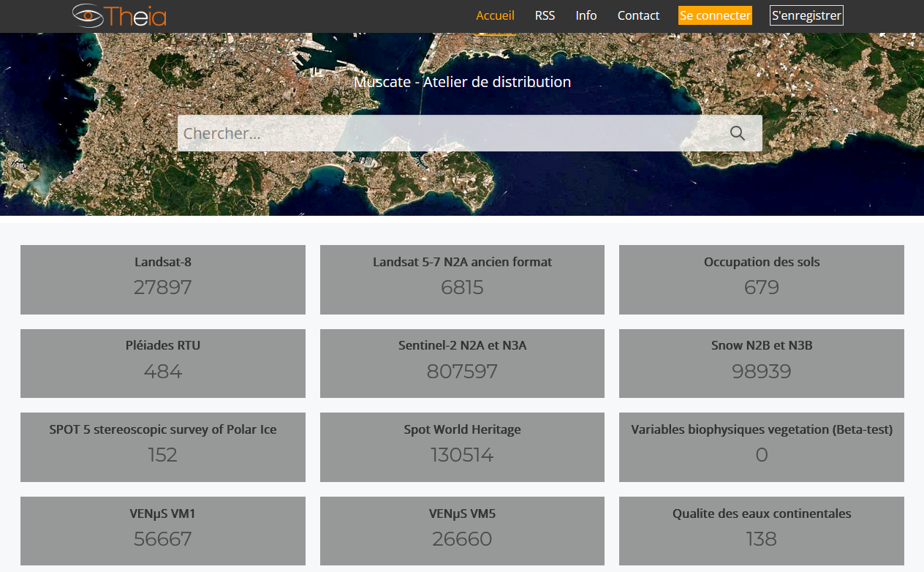Select the VENµS VM5 card

tap(462, 531)
